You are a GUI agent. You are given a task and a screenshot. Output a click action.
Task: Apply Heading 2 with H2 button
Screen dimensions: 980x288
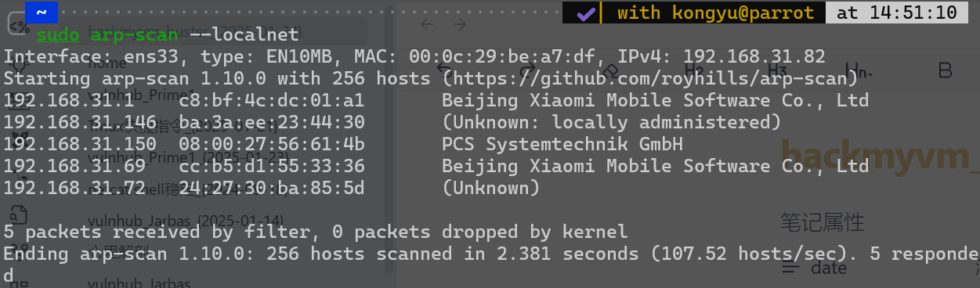point(694,70)
